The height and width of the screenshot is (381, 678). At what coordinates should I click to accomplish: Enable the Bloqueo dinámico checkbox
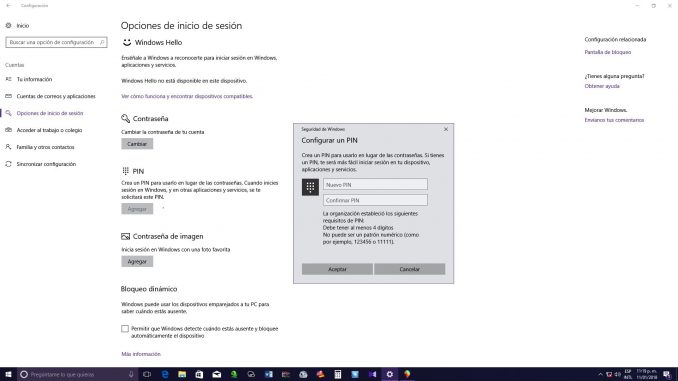(125, 329)
